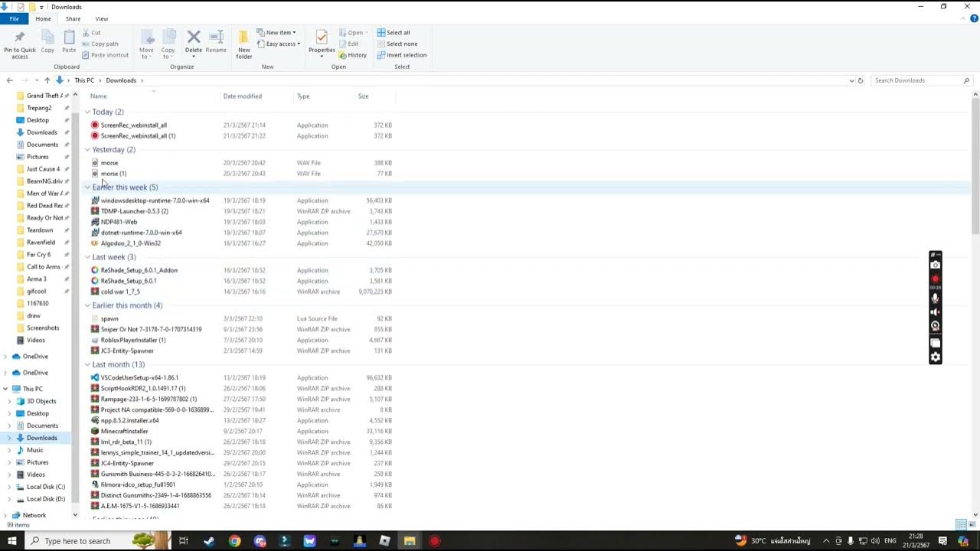
Task: Select the Ravenfield quick access folder
Action: point(41,243)
